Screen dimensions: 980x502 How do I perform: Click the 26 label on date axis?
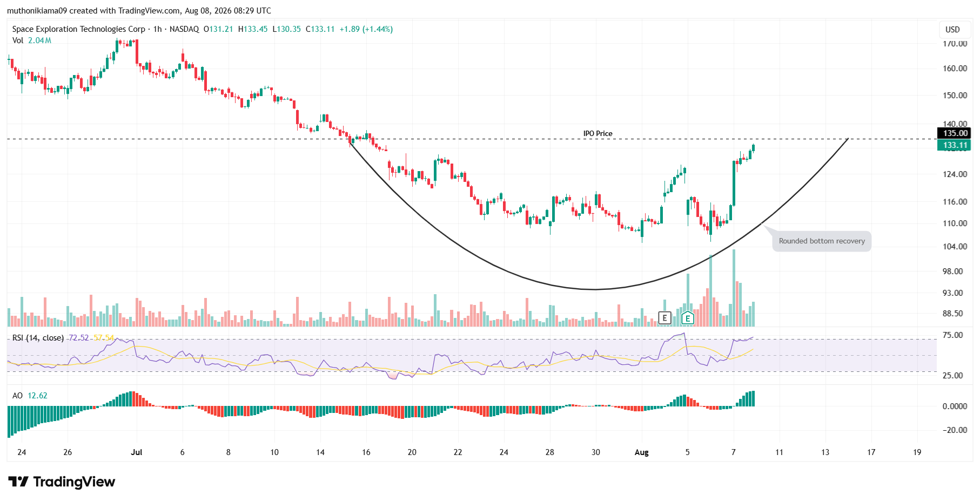pos(68,452)
